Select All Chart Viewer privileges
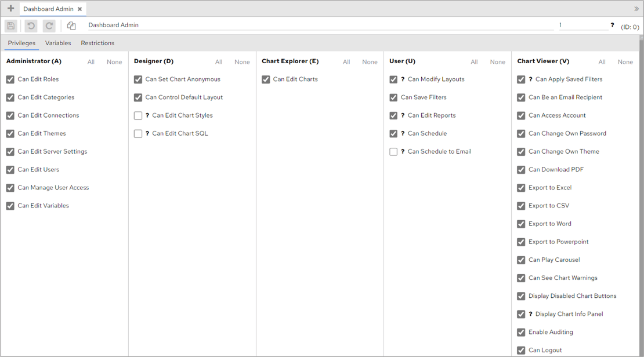Image resolution: width=644 pixels, height=357 pixels. [602, 62]
